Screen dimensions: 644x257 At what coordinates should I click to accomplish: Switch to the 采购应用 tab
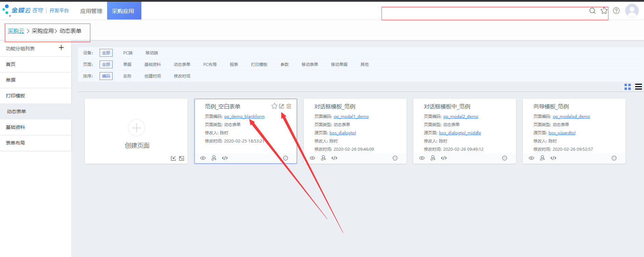pos(124,11)
